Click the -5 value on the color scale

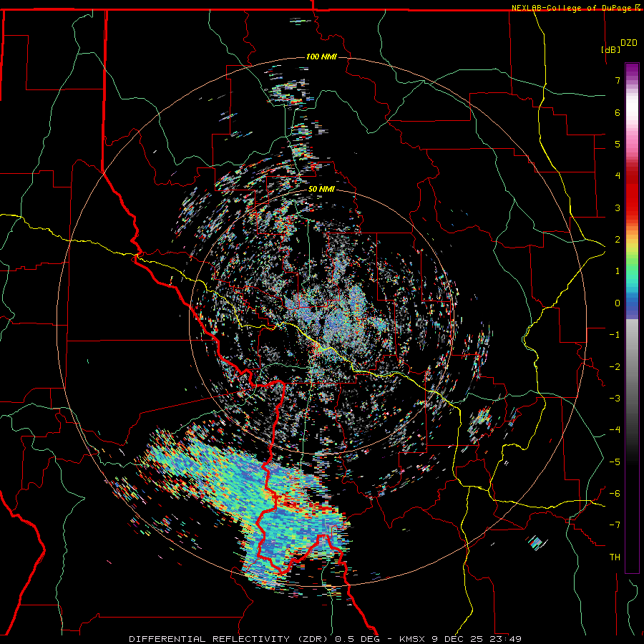tap(615, 462)
